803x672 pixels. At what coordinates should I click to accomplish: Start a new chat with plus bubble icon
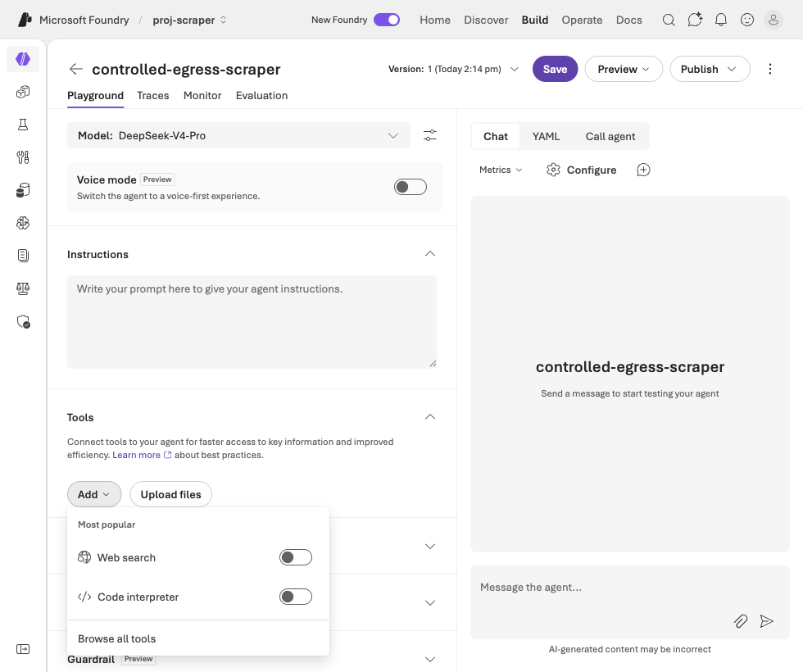[643, 170]
